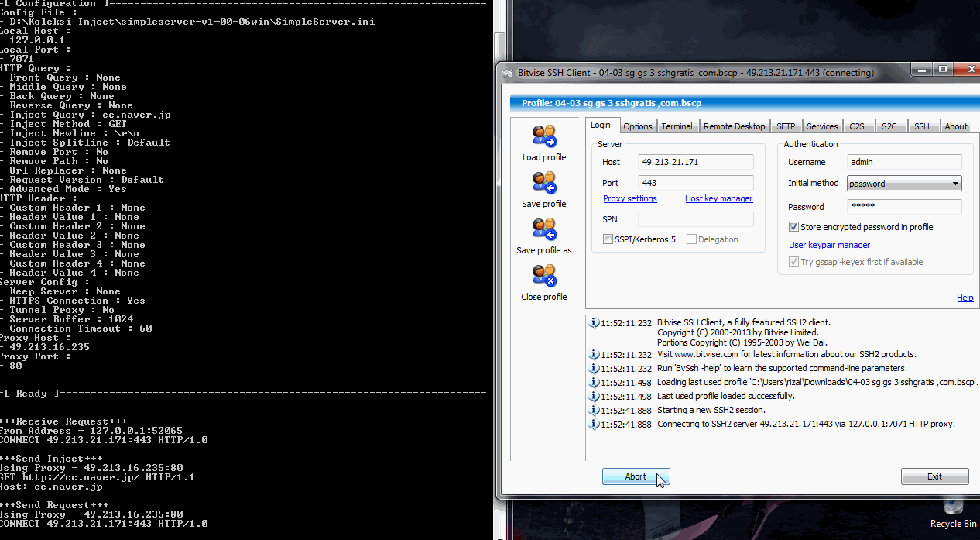Click the Save profile icon

[544, 182]
